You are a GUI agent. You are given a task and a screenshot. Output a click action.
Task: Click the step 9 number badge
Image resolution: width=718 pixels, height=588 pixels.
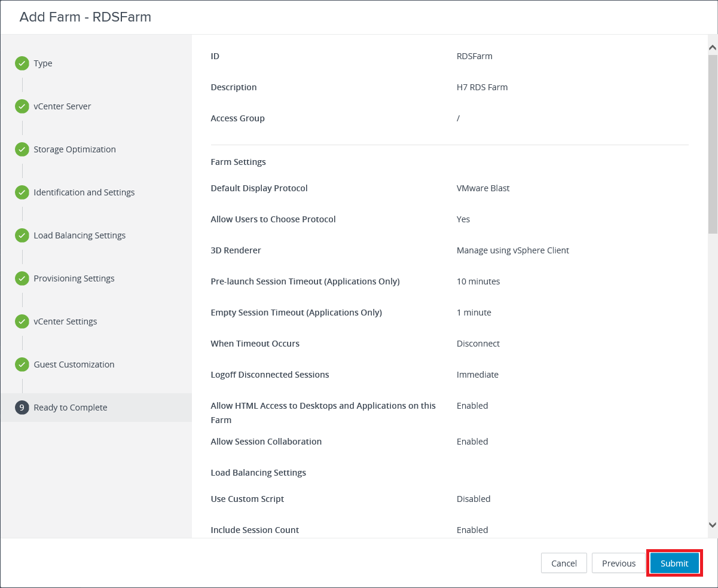(x=22, y=408)
